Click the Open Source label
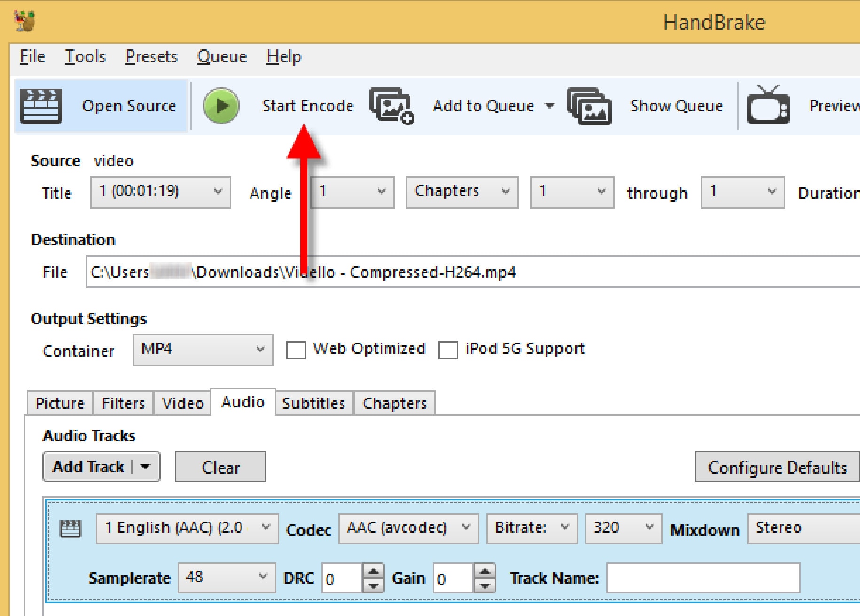The width and height of the screenshot is (860, 616). (129, 106)
